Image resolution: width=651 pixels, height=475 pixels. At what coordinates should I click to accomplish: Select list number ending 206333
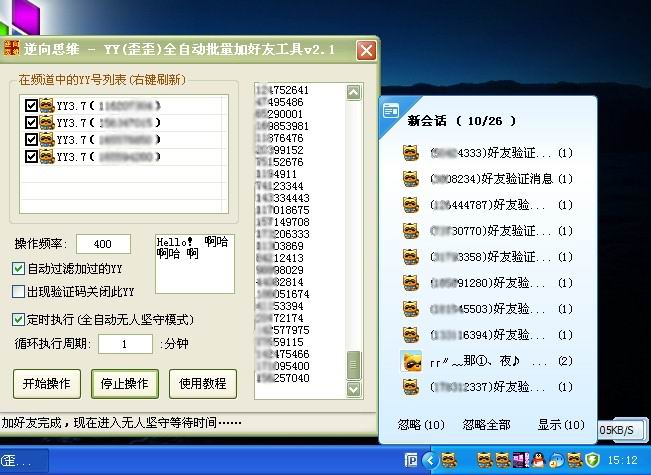[x=283, y=234]
